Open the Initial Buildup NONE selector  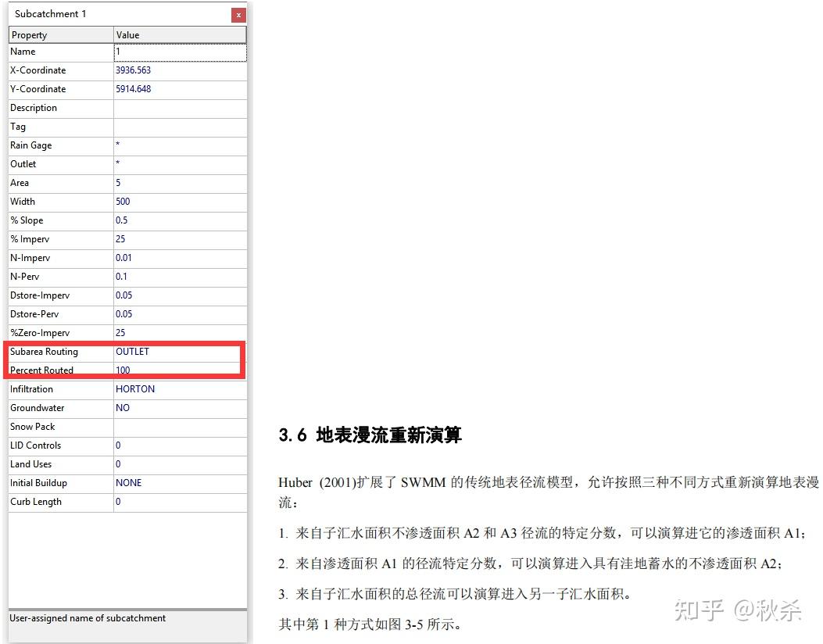click(180, 483)
